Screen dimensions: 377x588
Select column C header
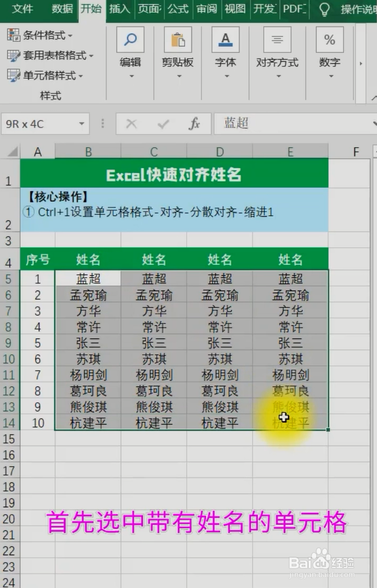[154, 151]
